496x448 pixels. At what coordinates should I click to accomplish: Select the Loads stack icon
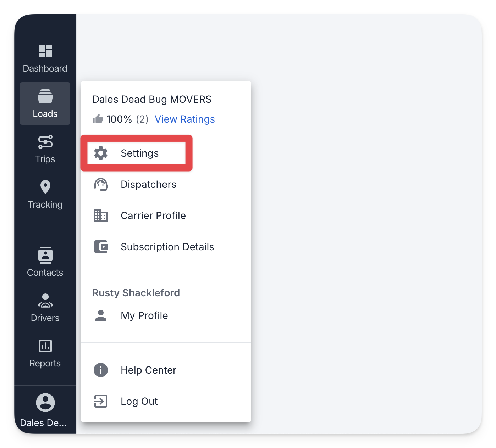45,96
